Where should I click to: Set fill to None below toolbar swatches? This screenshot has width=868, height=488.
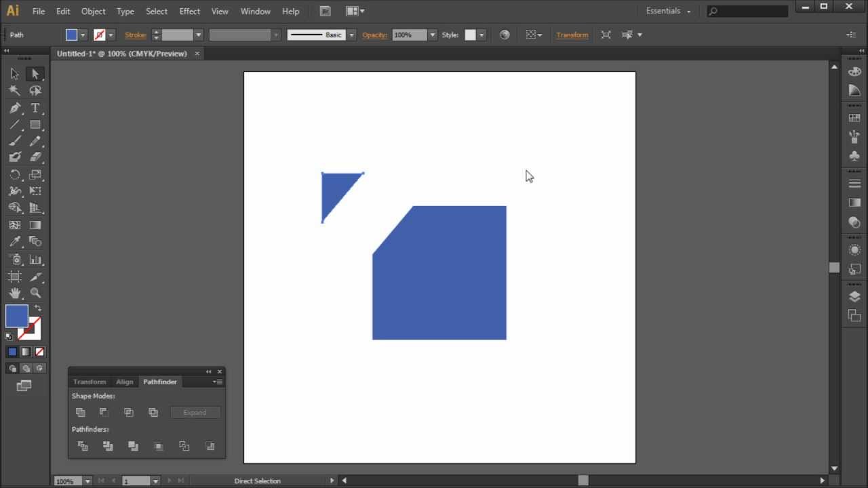pyautogui.click(x=39, y=352)
